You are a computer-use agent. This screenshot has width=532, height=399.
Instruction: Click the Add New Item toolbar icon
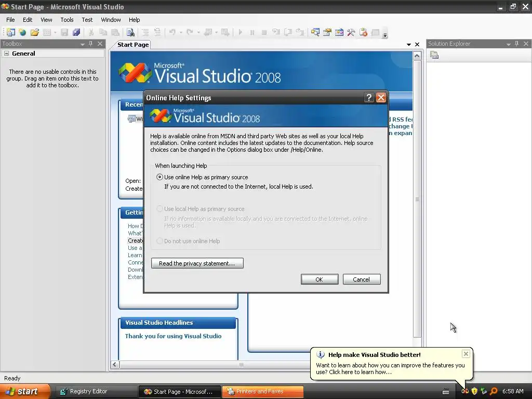[47, 32]
